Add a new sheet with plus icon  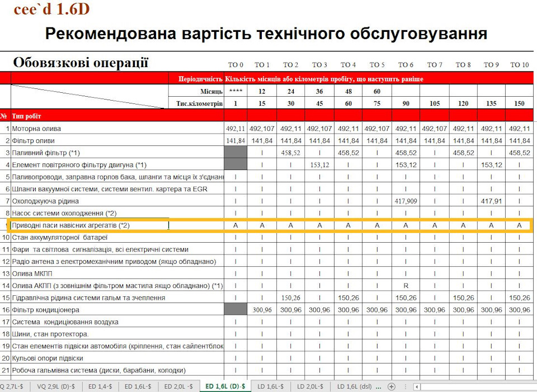[x=392, y=386]
